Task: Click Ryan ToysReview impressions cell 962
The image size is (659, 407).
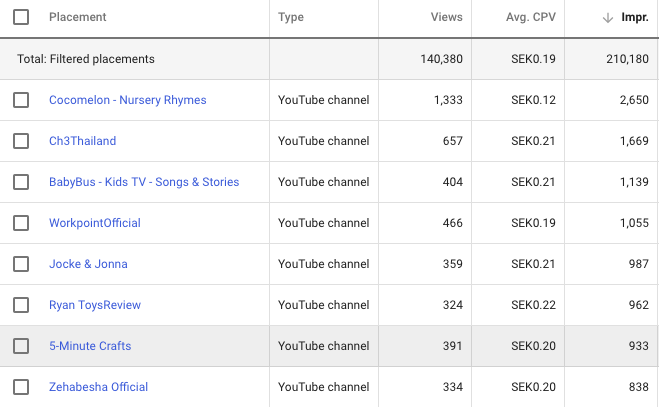Action: [639, 305]
